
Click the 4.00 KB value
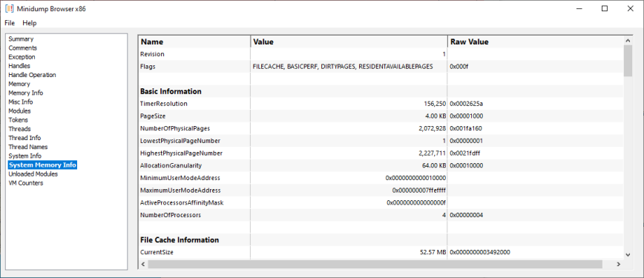pyautogui.click(x=436, y=116)
